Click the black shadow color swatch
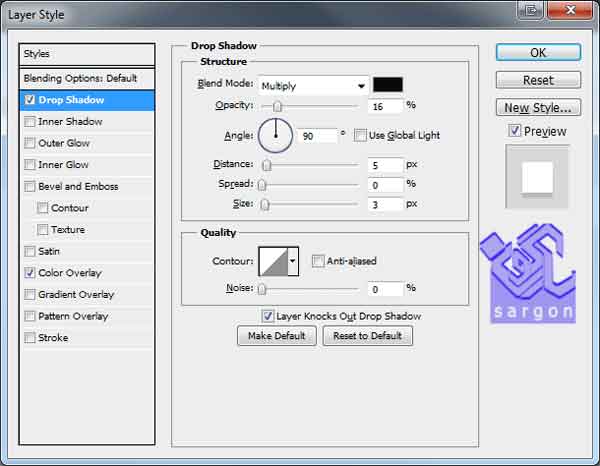600x466 pixels. click(x=388, y=85)
